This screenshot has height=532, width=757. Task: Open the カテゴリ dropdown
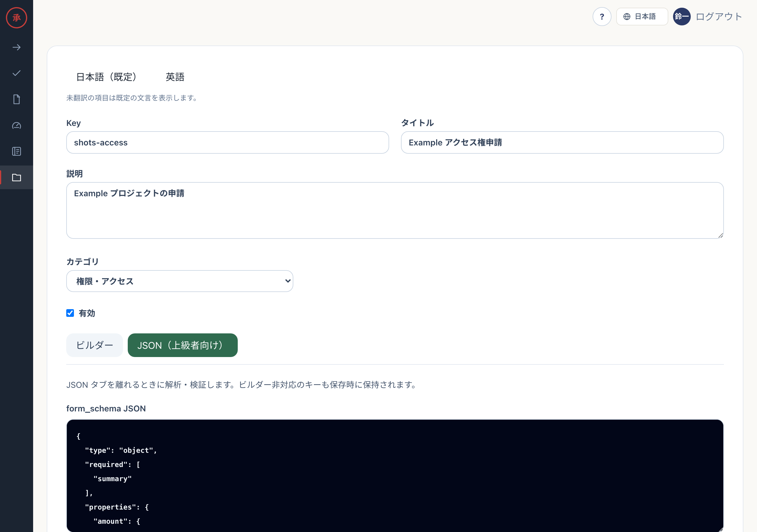tap(180, 281)
